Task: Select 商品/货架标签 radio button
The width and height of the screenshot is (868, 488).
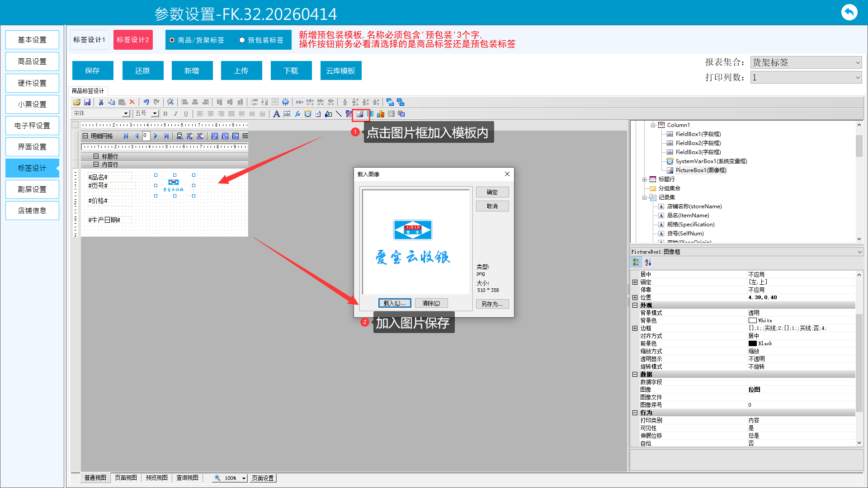Action: pyautogui.click(x=172, y=40)
